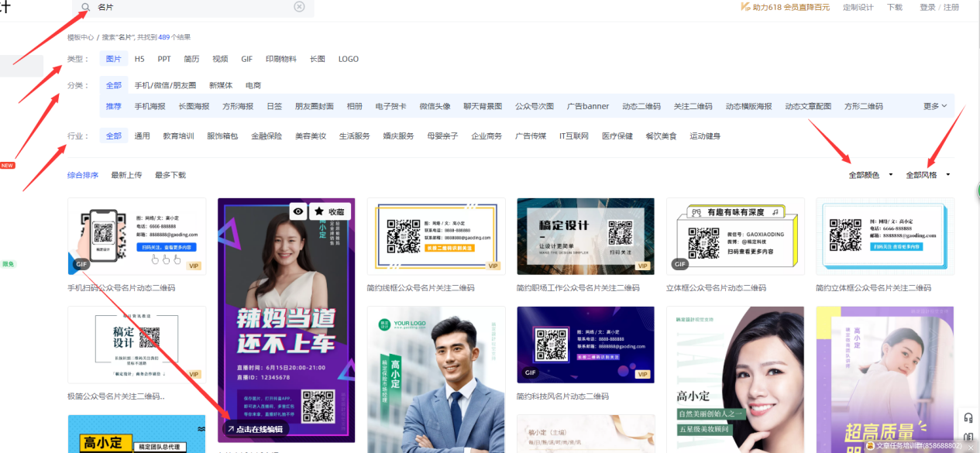Viewport: 980px width, 453px height.
Task: Open the 简约科技风名片动态二维码 template thumbnail
Action: pos(586,345)
